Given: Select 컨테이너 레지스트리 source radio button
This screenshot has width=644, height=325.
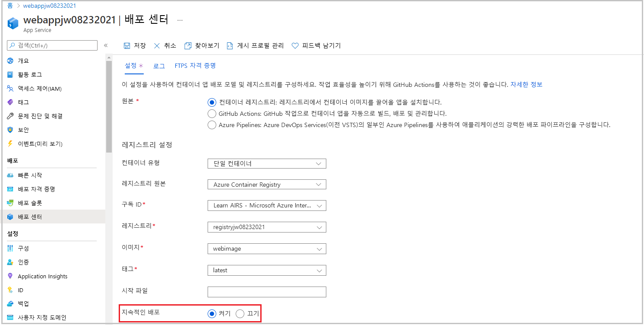Looking at the screenshot, I should [x=212, y=102].
